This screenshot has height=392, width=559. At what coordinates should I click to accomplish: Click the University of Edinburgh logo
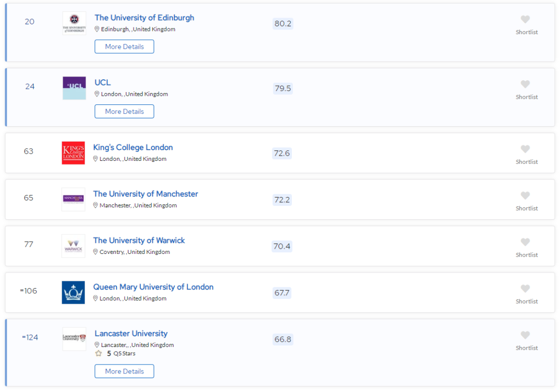coord(74,23)
